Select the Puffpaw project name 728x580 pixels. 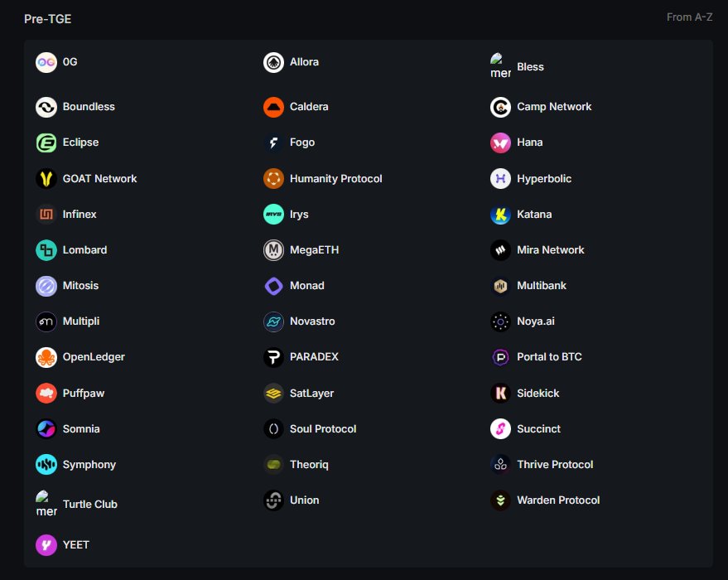tap(84, 394)
